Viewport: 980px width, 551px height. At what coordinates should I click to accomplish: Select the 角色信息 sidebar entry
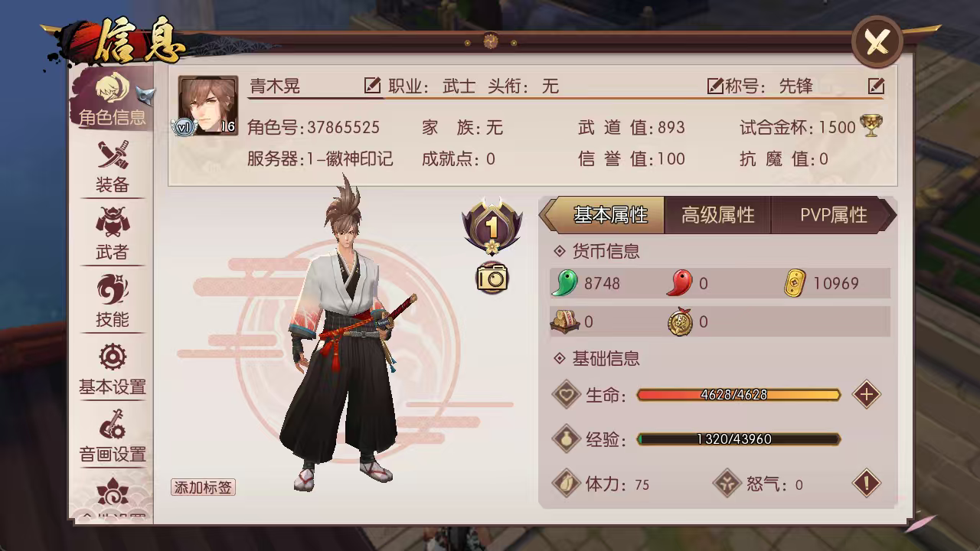pyautogui.click(x=112, y=98)
